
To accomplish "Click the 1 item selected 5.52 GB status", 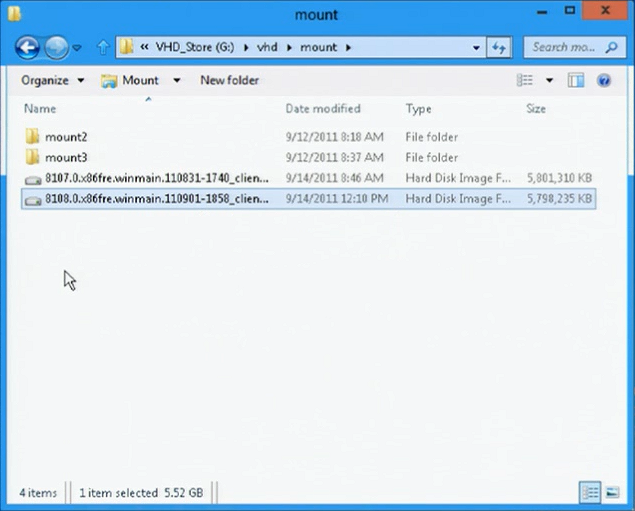I will 141,493.
